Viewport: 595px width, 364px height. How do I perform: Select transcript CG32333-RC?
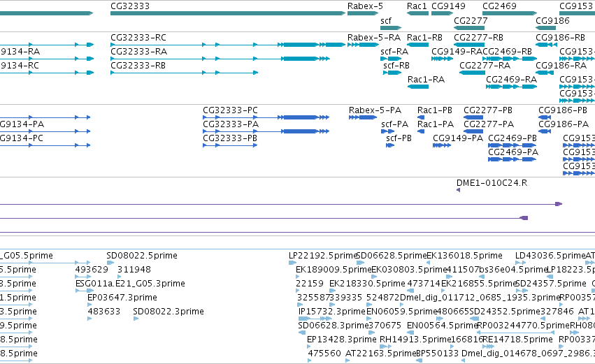pyautogui.click(x=138, y=38)
